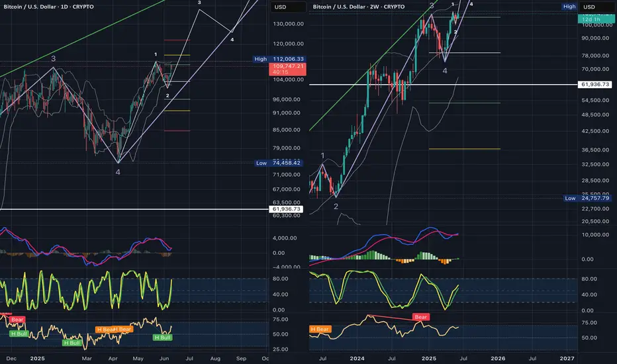Viewport: 617px width, 364px height.
Task: Click the 2027 label on the 2W time axis
Action: (567, 359)
